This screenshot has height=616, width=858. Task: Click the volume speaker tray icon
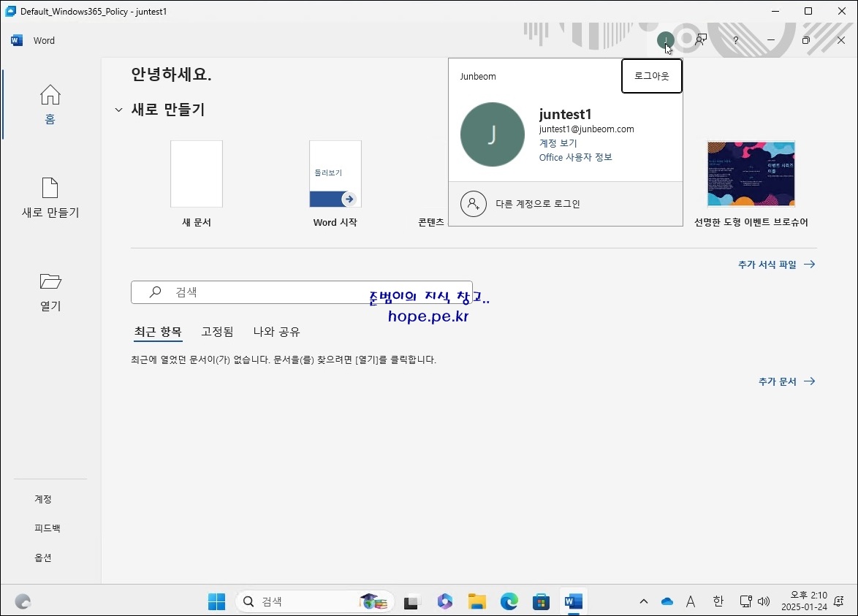(x=764, y=602)
